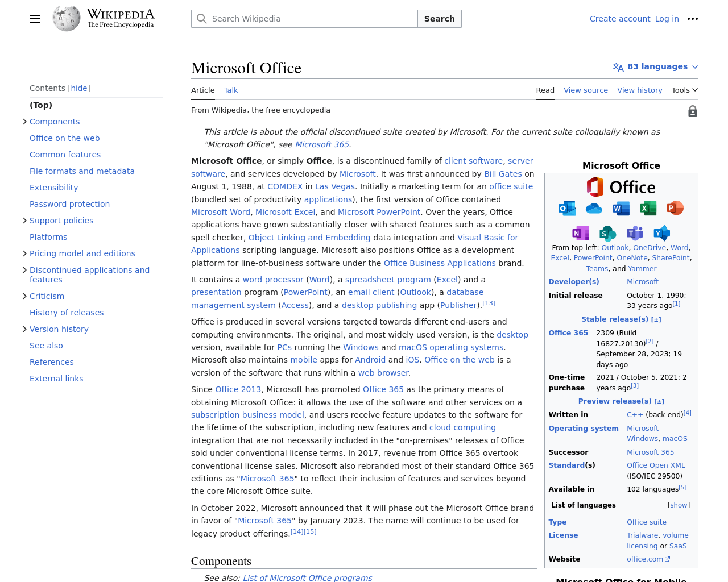Select the Read tab
The image size is (728, 582).
pos(545,90)
